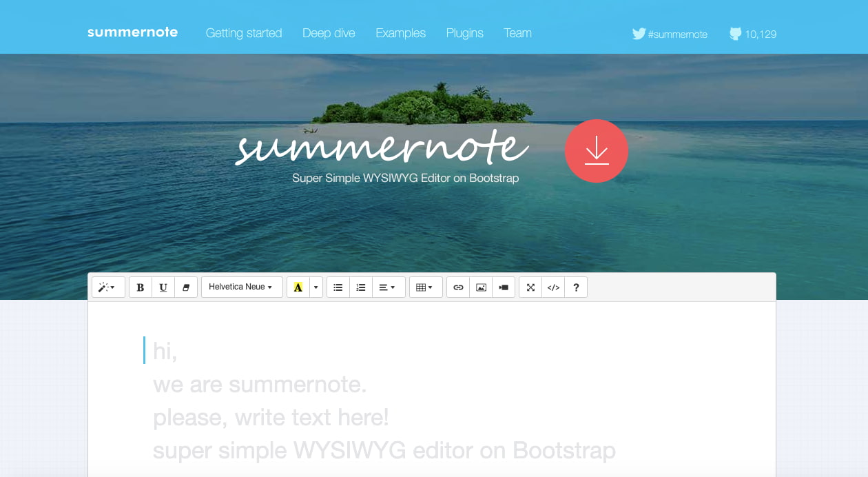Go to the Examples page
This screenshot has height=477, width=868.
click(400, 33)
